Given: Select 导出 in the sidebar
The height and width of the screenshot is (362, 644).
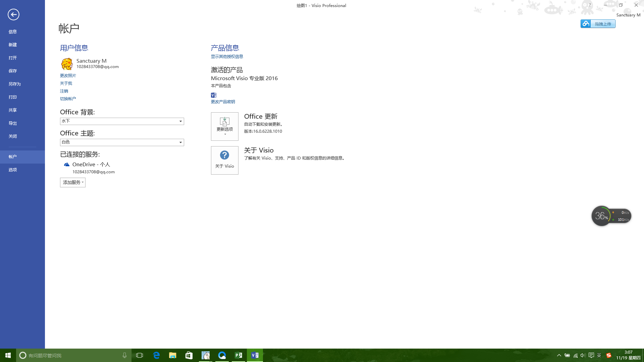Looking at the screenshot, I should click(22, 123).
